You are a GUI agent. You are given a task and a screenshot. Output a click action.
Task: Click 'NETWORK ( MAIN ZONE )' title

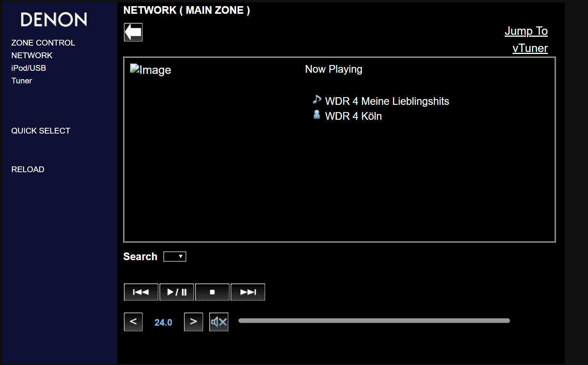pyautogui.click(x=187, y=10)
